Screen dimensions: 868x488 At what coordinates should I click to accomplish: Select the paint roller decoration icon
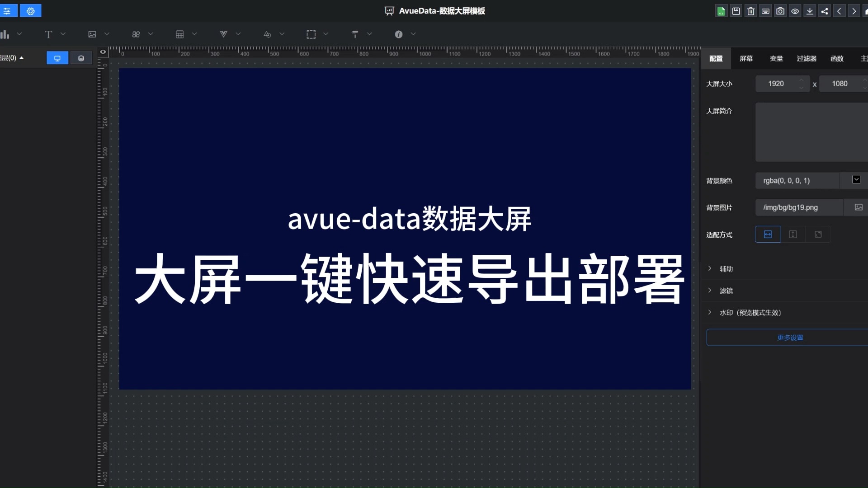coord(355,34)
